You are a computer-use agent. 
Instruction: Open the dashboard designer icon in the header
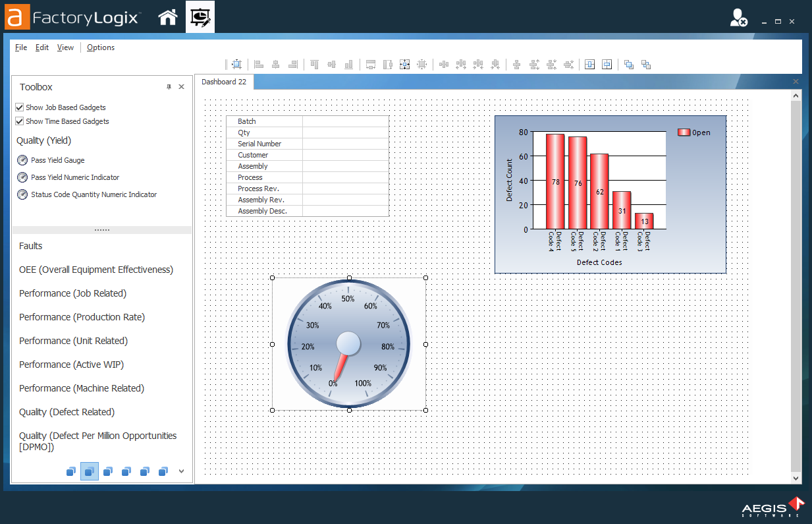click(200, 16)
